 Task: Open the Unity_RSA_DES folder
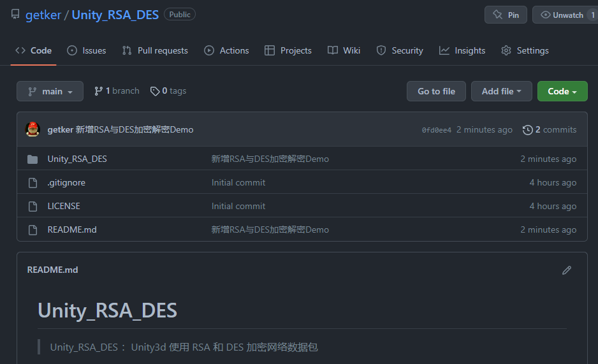tap(77, 159)
